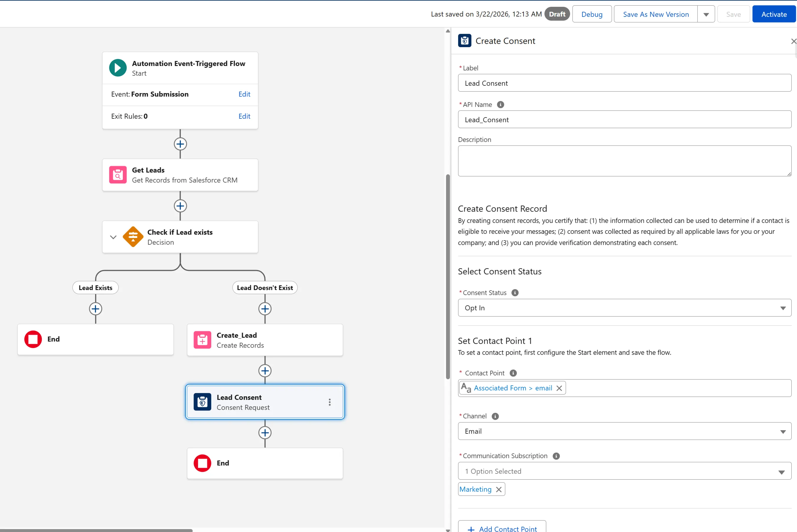Show API Name info tooltip
The height and width of the screenshot is (532, 797).
(500, 105)
